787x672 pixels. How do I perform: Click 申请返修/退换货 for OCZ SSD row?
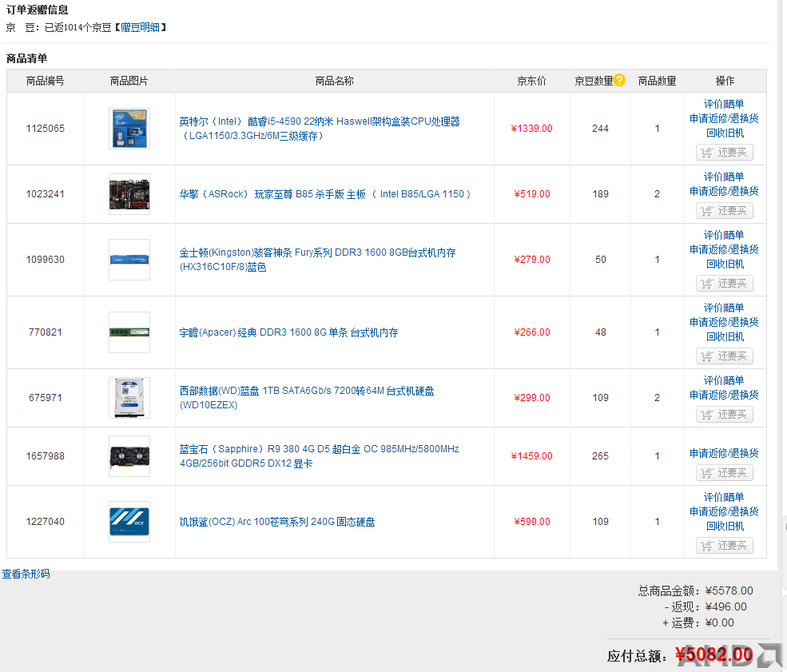pyautogui.click(x=724, y=511)
